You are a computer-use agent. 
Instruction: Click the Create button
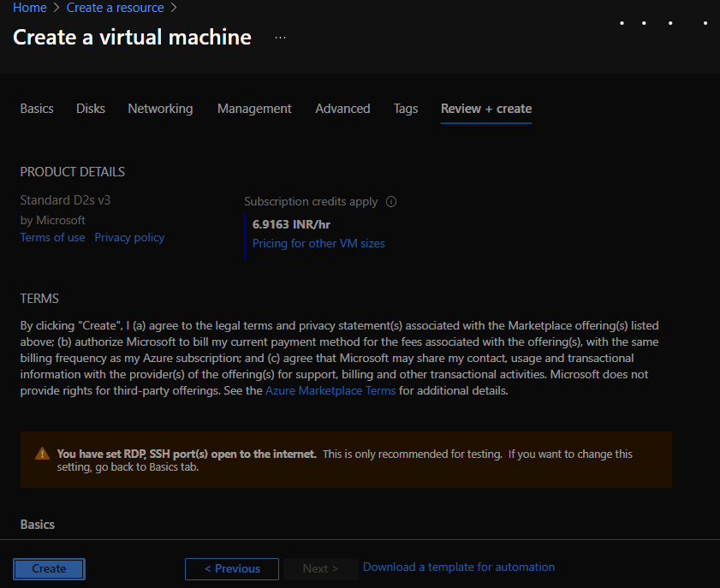click(48, 568)
